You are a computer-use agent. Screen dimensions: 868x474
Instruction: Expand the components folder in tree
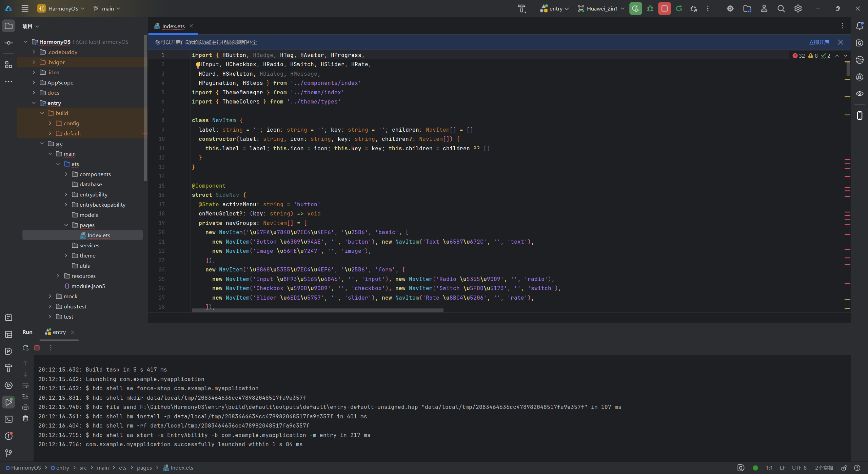[x=66, y=174]
